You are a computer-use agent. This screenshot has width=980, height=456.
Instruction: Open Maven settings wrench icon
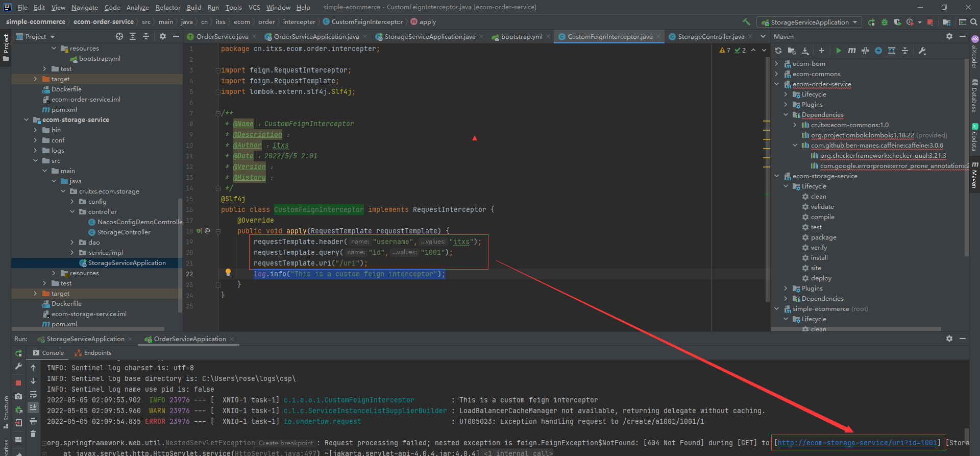[922, 51]
